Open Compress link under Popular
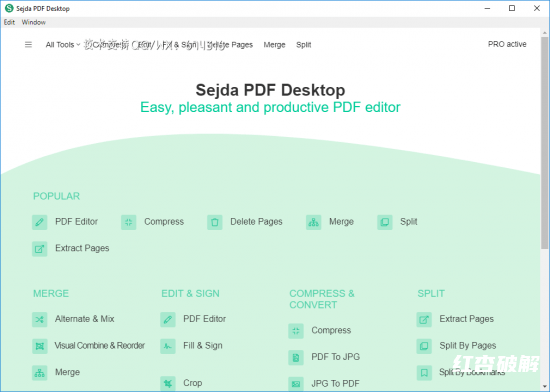Image resolution: width=550 pixels, height=392 pixels. click(x=164, y=222)
